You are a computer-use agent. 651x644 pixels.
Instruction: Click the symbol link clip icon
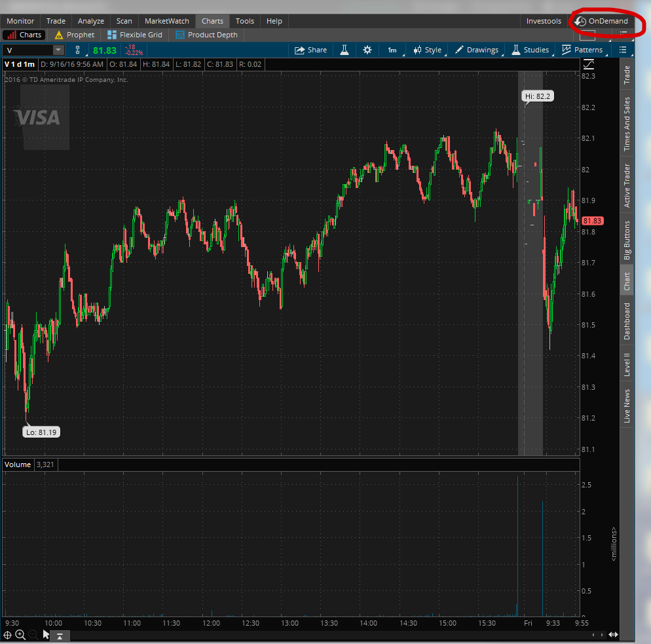pyautogui.click(x=78, y=50)
